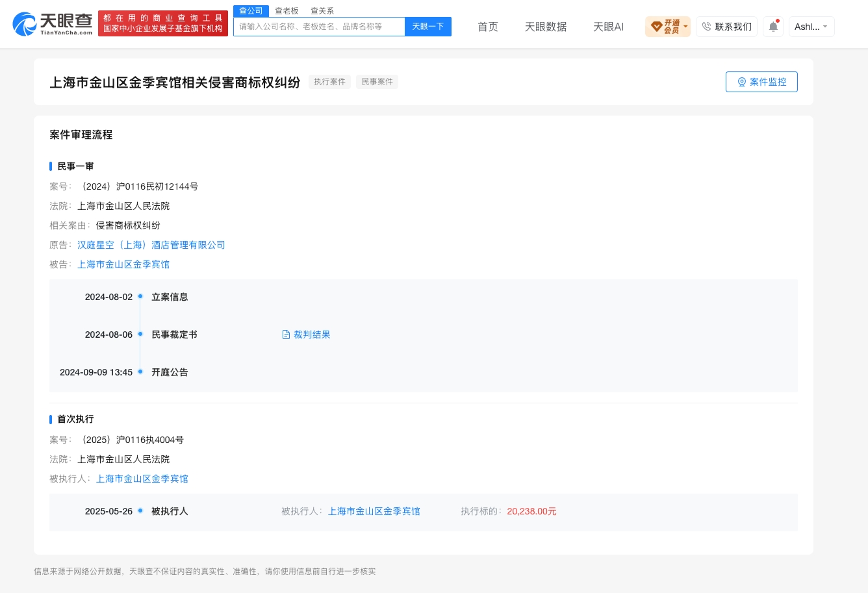Screen dimensions: 868x593
Task: Select the 查公司 search tab
Action: [x=251, y=11]
